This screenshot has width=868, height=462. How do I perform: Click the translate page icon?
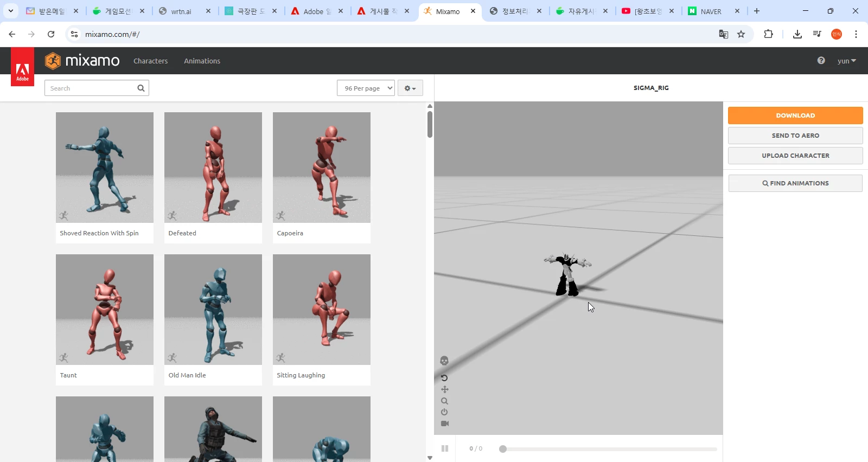pyautogui.click(x=723, y=34)
